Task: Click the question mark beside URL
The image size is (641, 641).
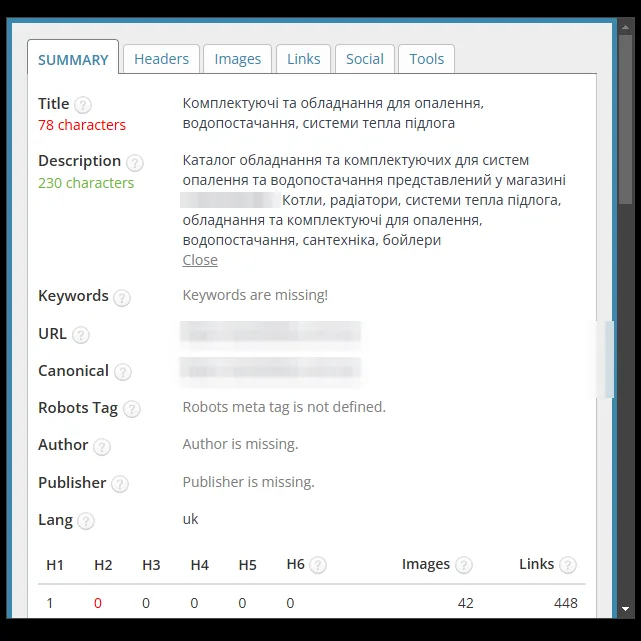Action: coord(81,335)
